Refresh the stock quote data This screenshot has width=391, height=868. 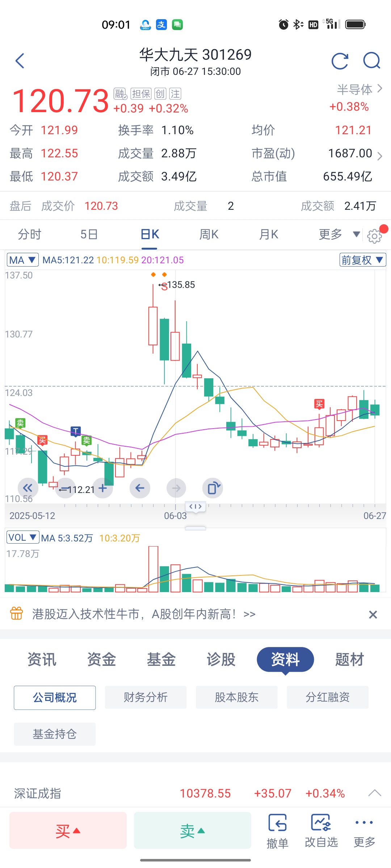click(340, 61)
